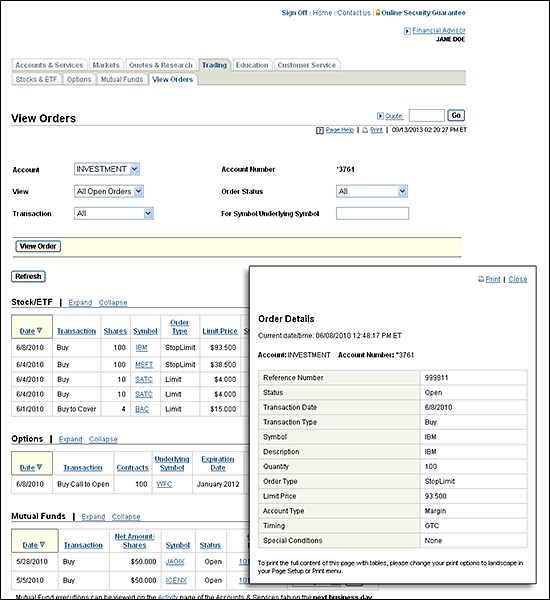Open the Stocks & ETF subtab

36,79
